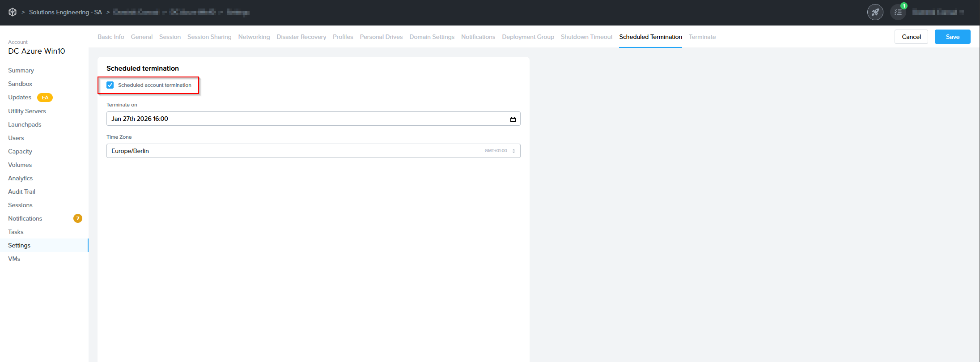Open VMs from the sidebar
The image size is (980, 362).
[14, 259]
